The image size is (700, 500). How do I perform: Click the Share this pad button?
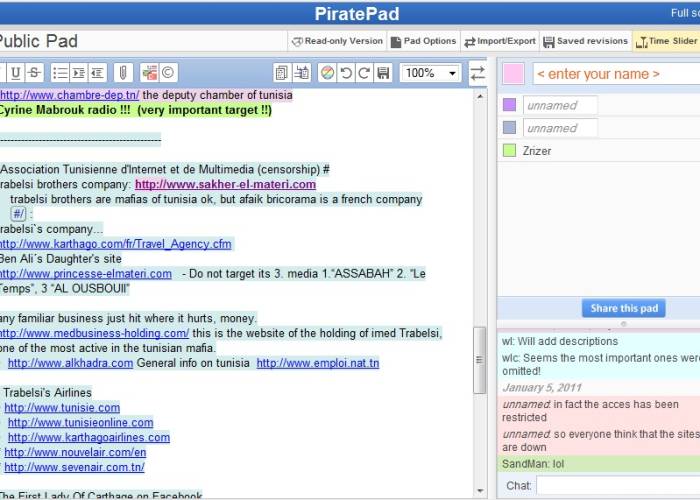pyautogui.click(x=624, y=308)
